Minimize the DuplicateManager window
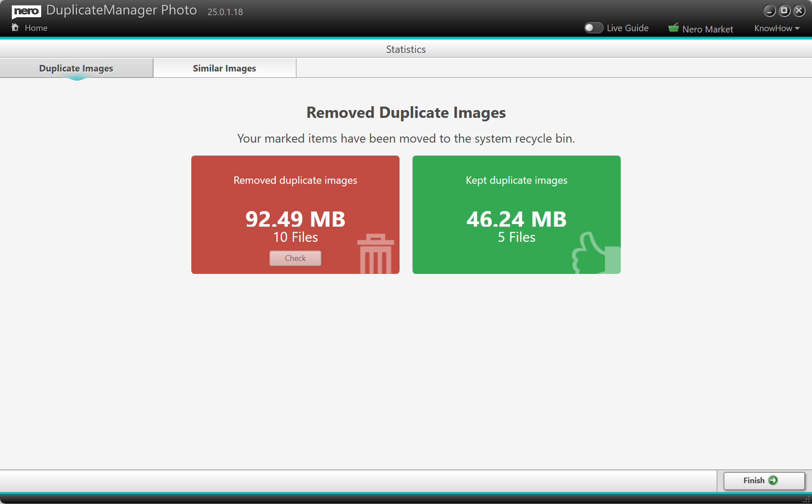This screenshot has width=812, height=504. pos(769,11)
